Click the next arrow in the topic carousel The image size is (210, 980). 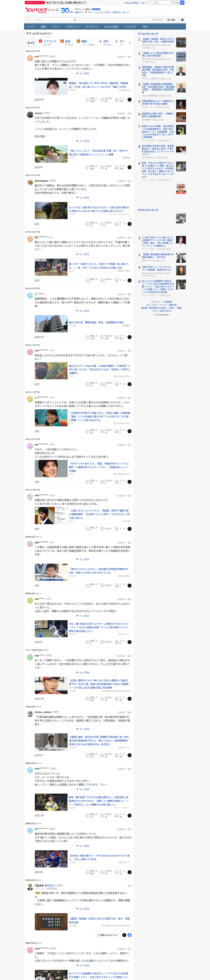[x=130, y=43]
